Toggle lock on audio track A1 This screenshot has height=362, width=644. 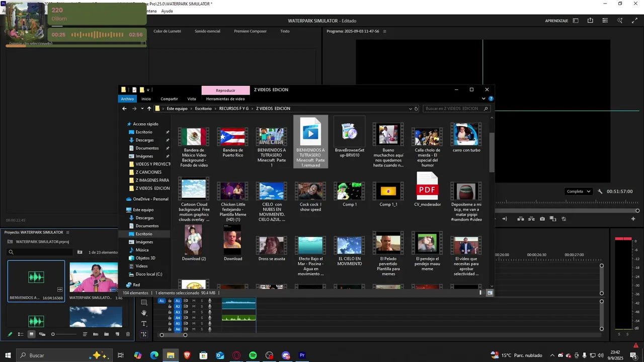point(170,301)
